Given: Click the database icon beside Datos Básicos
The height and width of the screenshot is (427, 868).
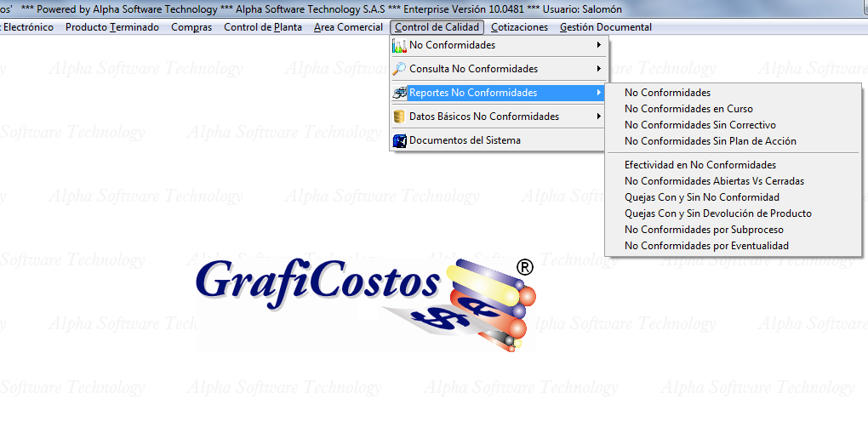Looking at the screenshot, I should tap(399, 117).
